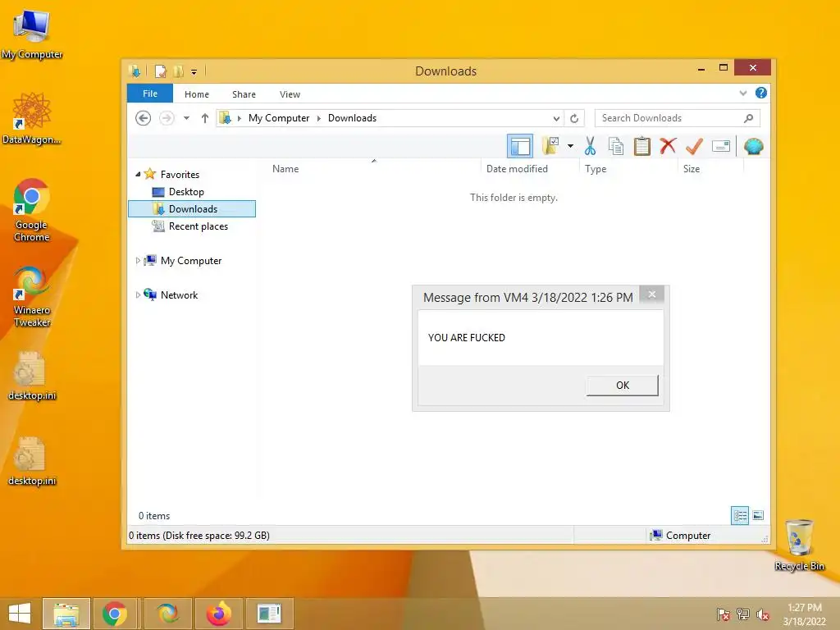Expand the My Computer tree node
The image size is (840, 630).
point(138,260)
